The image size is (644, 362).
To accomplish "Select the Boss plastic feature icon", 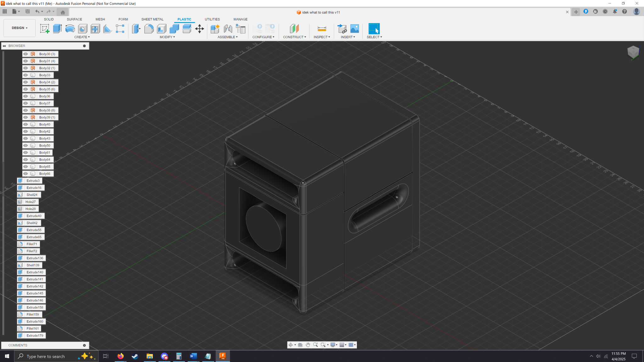I will (x=95, y=29).
